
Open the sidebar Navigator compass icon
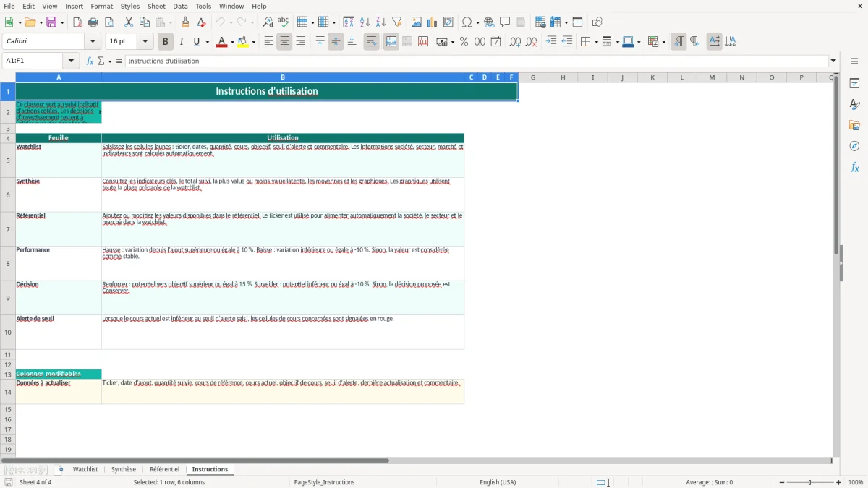tap(854, 146)
